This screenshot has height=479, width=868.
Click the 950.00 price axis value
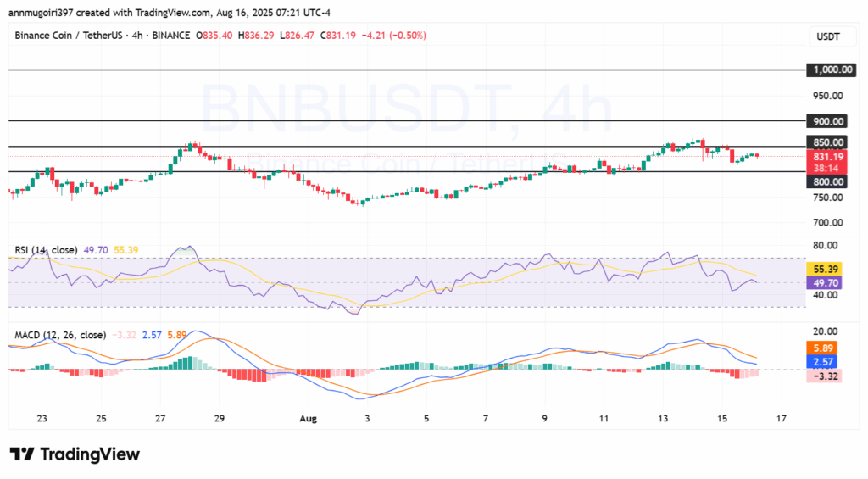(827, 96)
